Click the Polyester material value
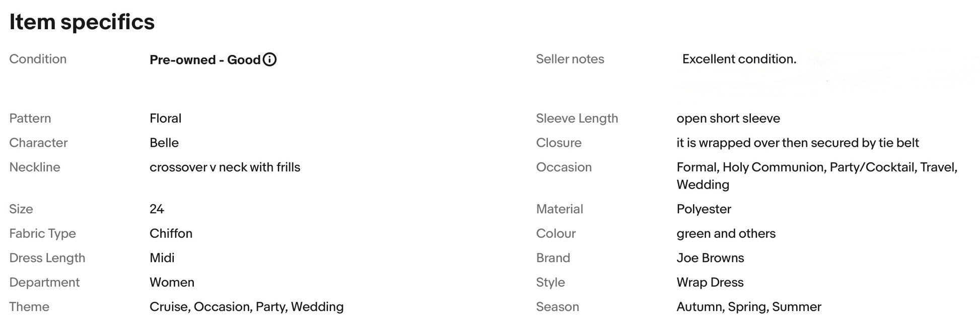Screen dimensions: 980x318 coord(704,209)
